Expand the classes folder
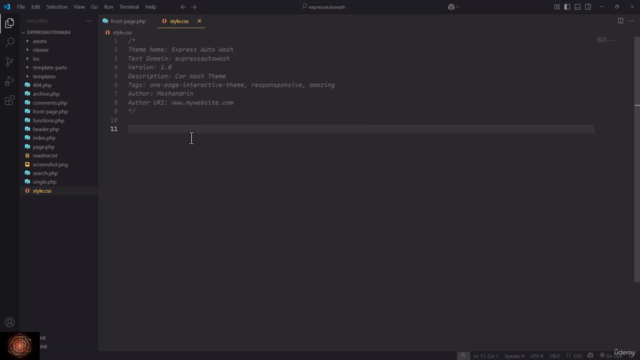The height and width of the screenshot is (360, 640). tap(40, 50)
